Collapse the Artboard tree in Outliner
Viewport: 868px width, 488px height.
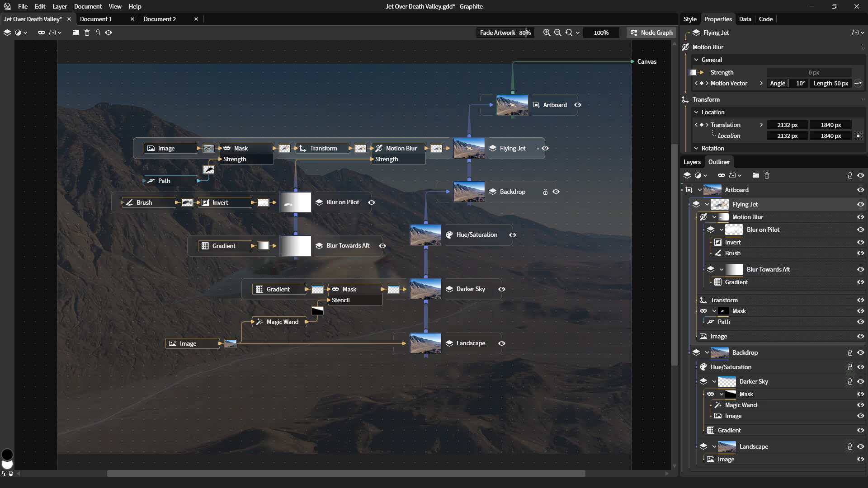click(699, 190)
